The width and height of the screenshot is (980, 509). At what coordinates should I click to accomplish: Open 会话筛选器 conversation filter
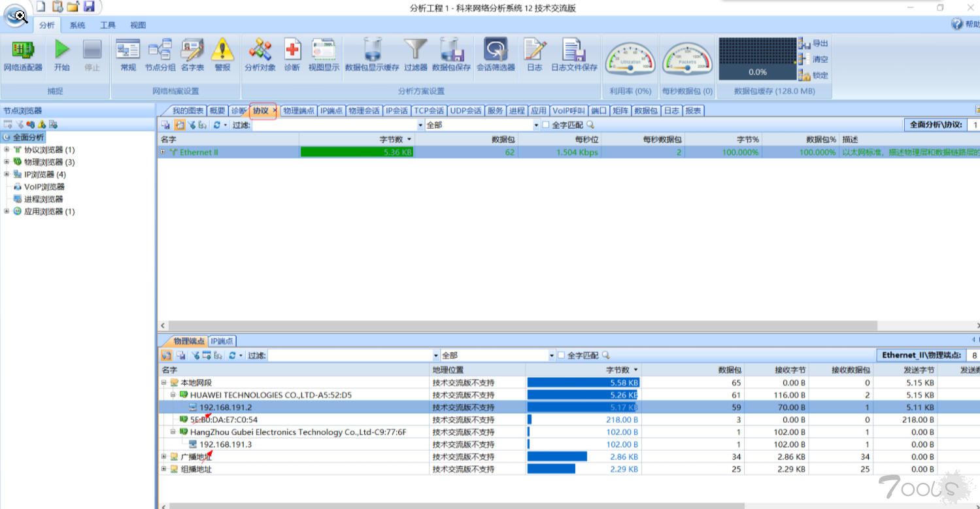point(496,56)
